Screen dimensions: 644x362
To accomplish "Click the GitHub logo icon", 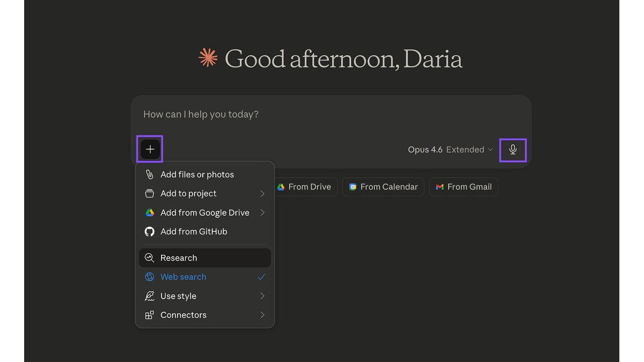I will [149, 232].
